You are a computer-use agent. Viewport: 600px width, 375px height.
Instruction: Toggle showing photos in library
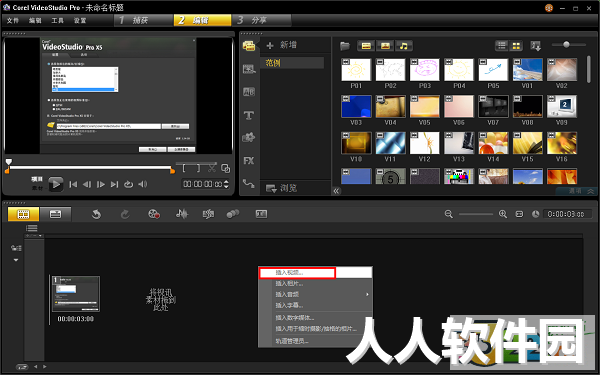(385, 46)
